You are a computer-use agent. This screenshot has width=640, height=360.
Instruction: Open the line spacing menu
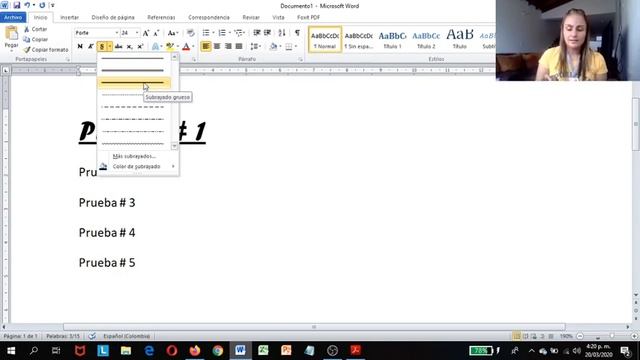click(x=255, y=47)
